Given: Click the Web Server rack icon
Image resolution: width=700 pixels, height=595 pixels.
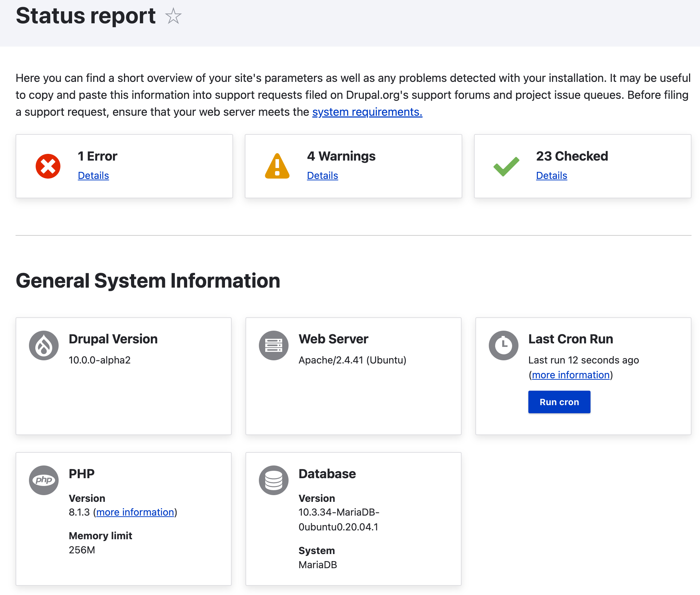Looking at the screenshot, I should pyautogui.click(x=274, y=345).
